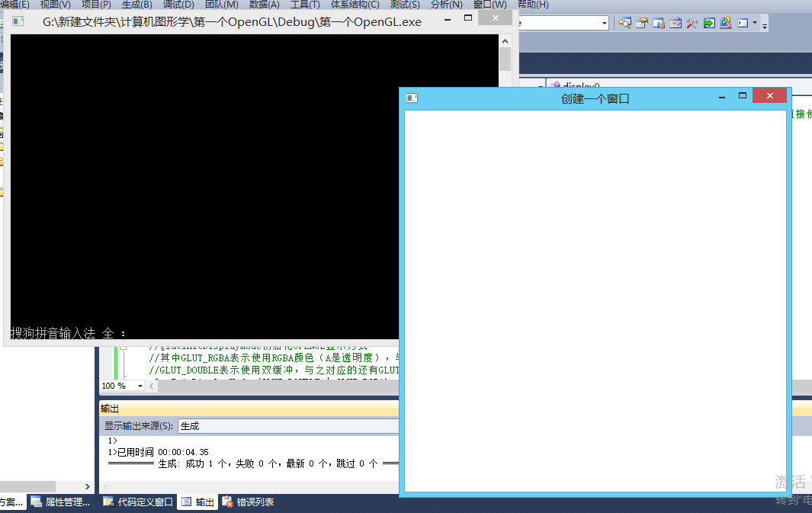This screenshot has width=812, height=513.
Task: Open the 调试(D) menu
Action: [177, 5]
